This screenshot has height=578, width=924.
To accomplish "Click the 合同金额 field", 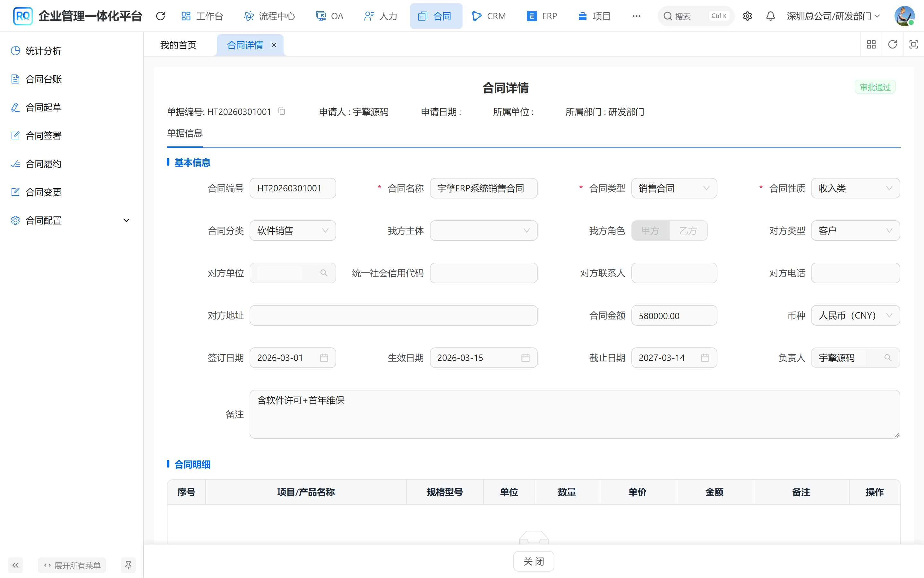I will tap(674, 315).
